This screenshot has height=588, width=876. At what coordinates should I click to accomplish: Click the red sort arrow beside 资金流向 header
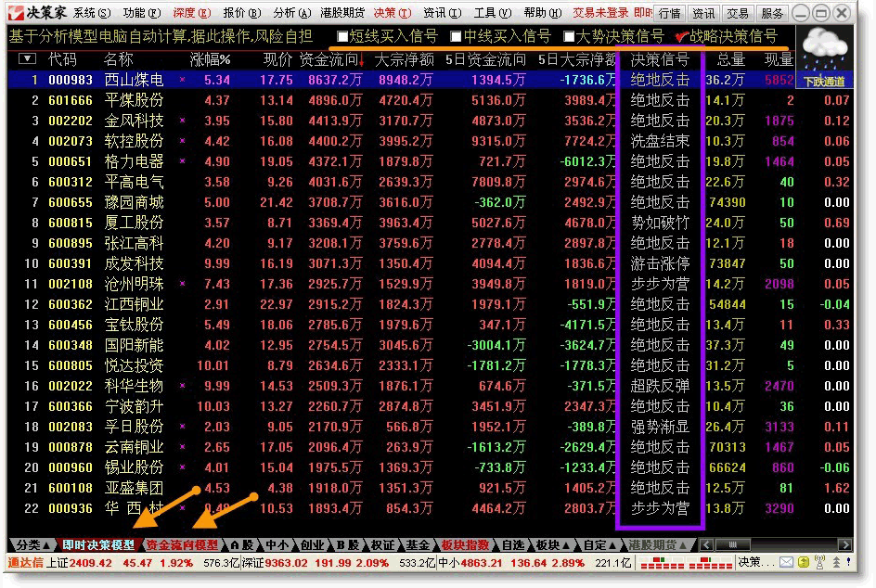362,59
